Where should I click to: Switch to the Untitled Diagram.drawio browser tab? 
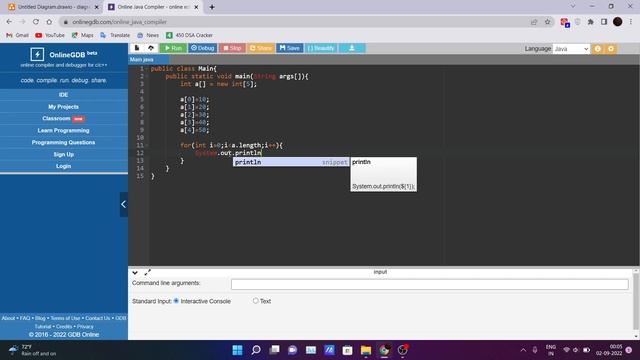coord(53,7)
